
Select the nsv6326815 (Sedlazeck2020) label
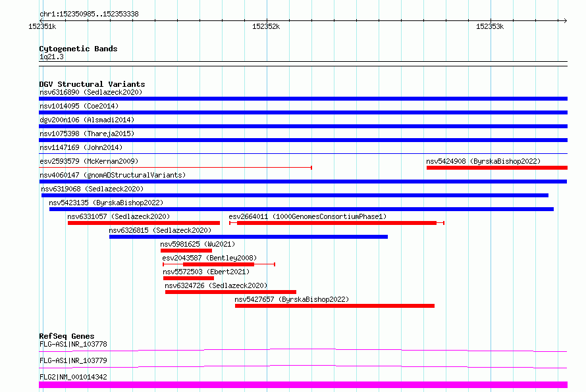pos(160,230)
